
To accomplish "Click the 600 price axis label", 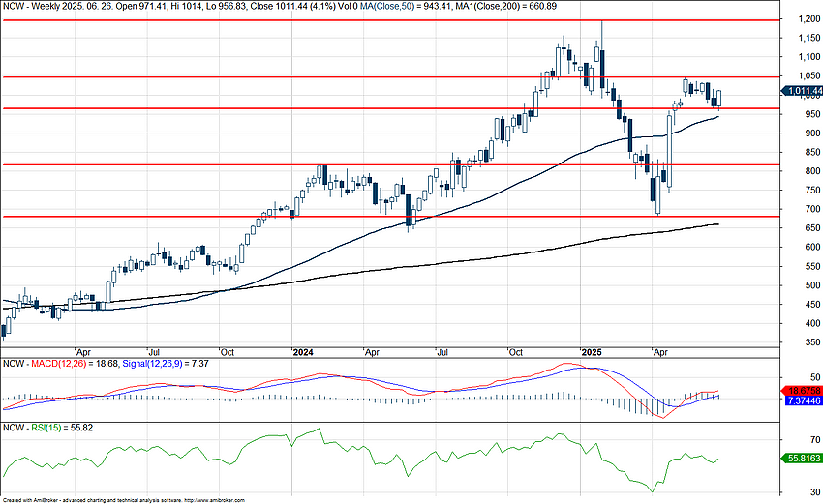I will [x=812, y=248].
